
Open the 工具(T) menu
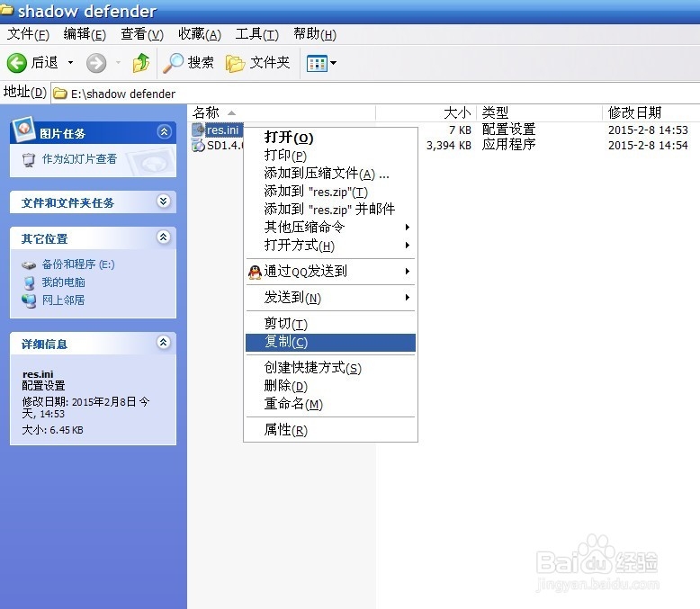(x=256, y=34)
